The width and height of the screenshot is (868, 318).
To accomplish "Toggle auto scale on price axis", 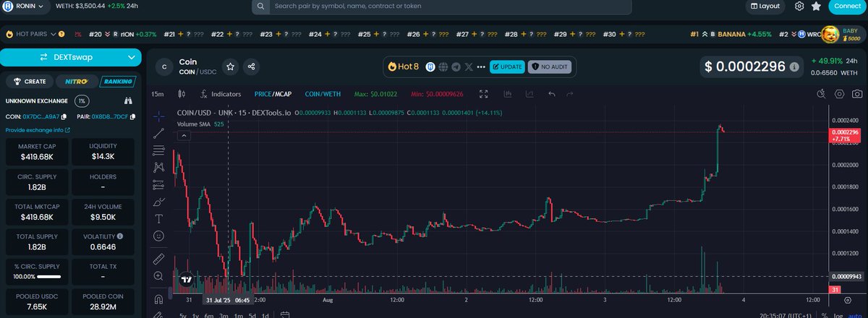I will [854, 315].
